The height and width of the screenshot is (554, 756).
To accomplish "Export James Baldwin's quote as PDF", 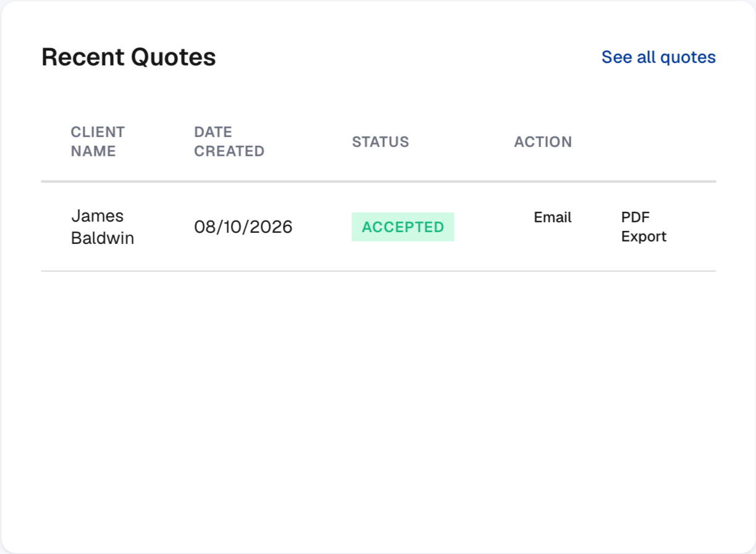I will point(644,227).
